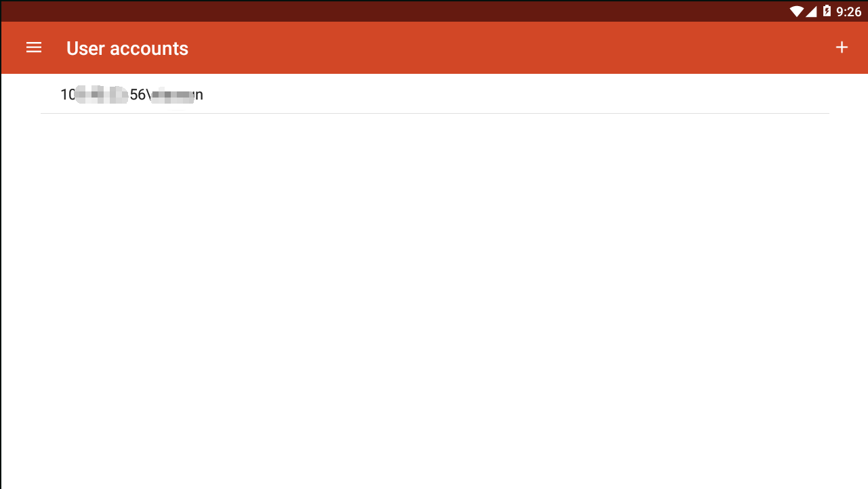
Task: Tap the empty dark status bar area
Action: [x=393, y=11]
